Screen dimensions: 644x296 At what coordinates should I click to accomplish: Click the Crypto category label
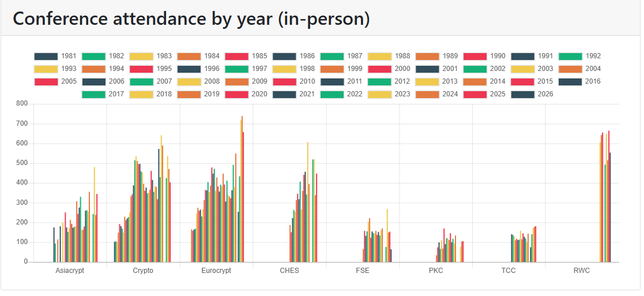point(143,271)
